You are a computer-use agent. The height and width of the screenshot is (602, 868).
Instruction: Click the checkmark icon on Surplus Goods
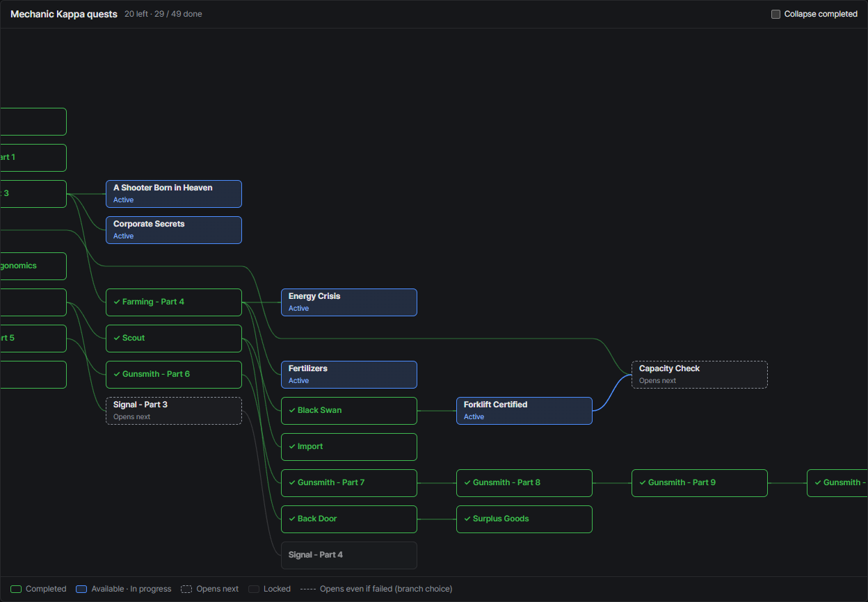click(467, 519)
